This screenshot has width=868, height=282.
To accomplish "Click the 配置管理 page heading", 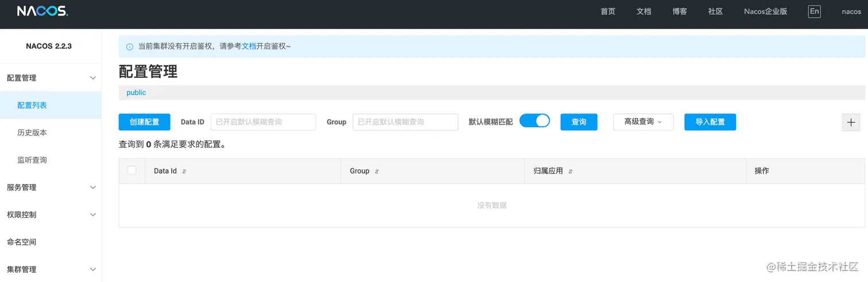I will click(148, 71).
